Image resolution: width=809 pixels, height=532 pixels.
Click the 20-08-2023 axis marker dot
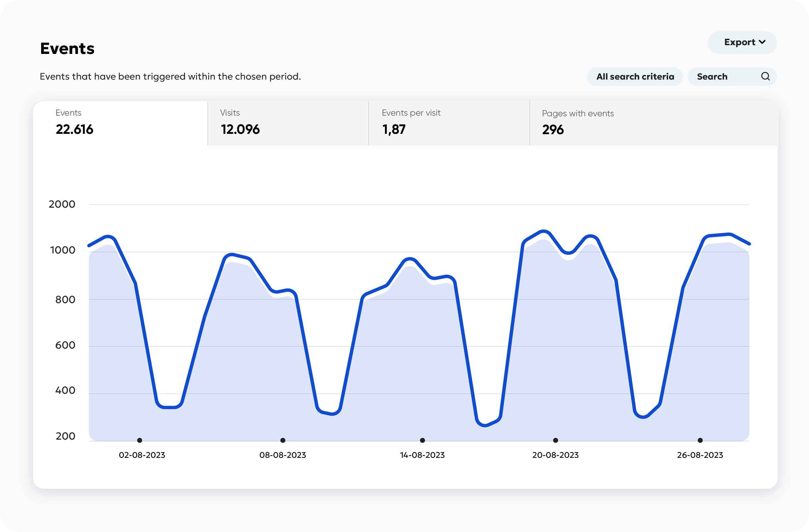556,440
